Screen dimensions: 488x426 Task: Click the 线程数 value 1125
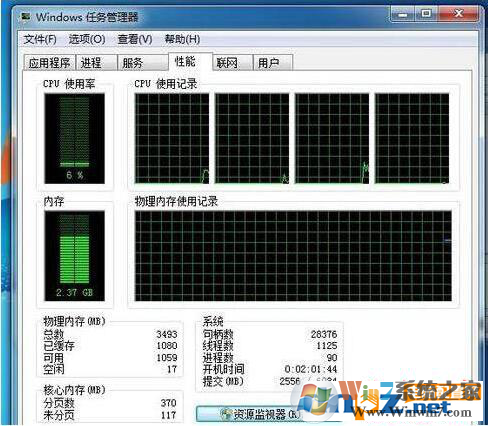(x=327, y=346)
